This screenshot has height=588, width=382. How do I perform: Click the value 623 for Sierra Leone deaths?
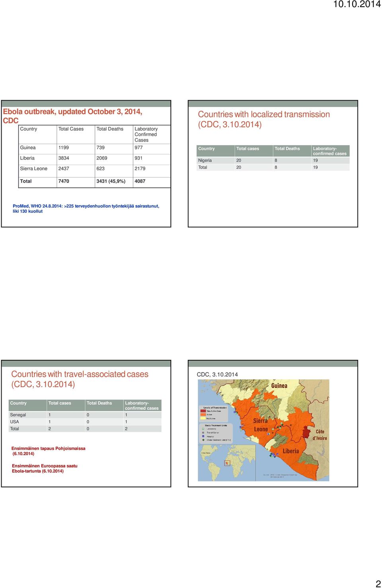101,169
